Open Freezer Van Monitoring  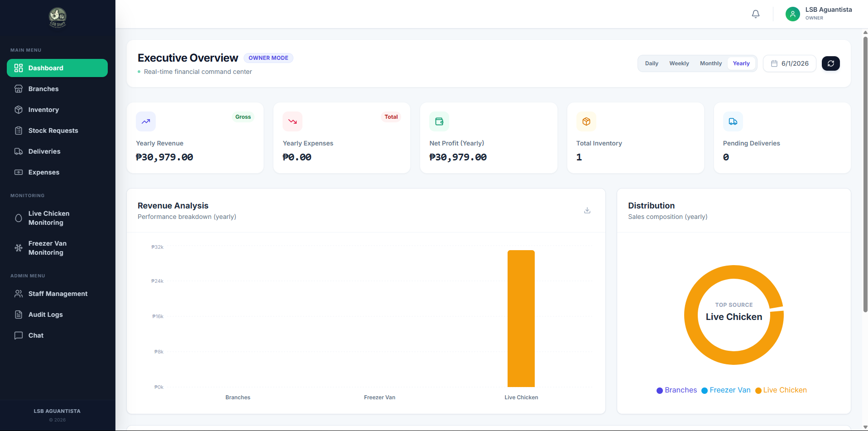57,248
